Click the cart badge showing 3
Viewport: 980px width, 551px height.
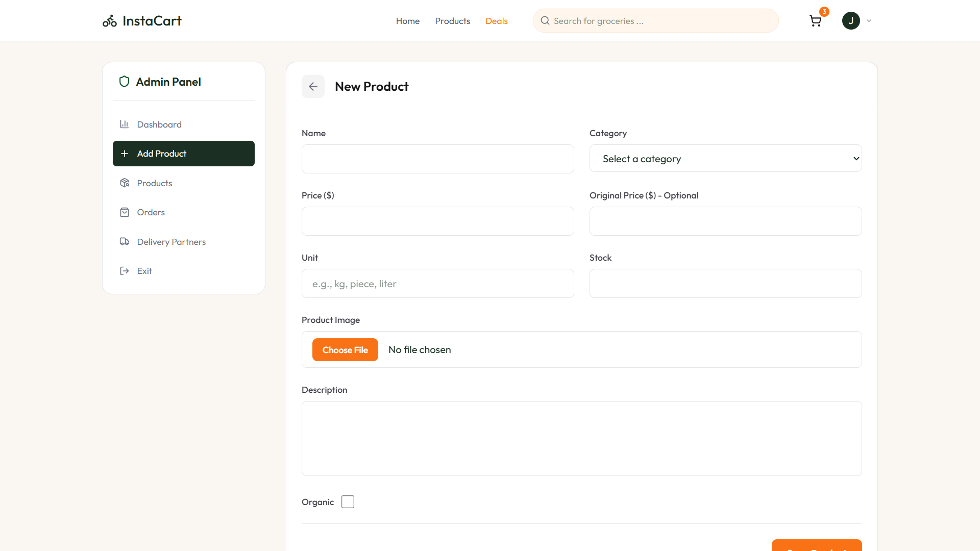(824, 12)
